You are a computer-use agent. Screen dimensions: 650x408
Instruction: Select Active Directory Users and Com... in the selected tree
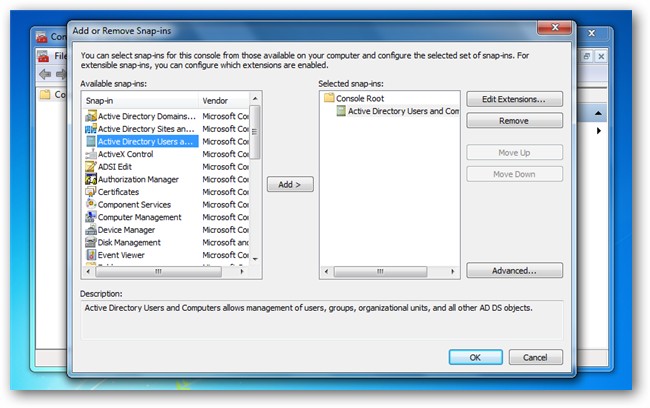point(403,111)
